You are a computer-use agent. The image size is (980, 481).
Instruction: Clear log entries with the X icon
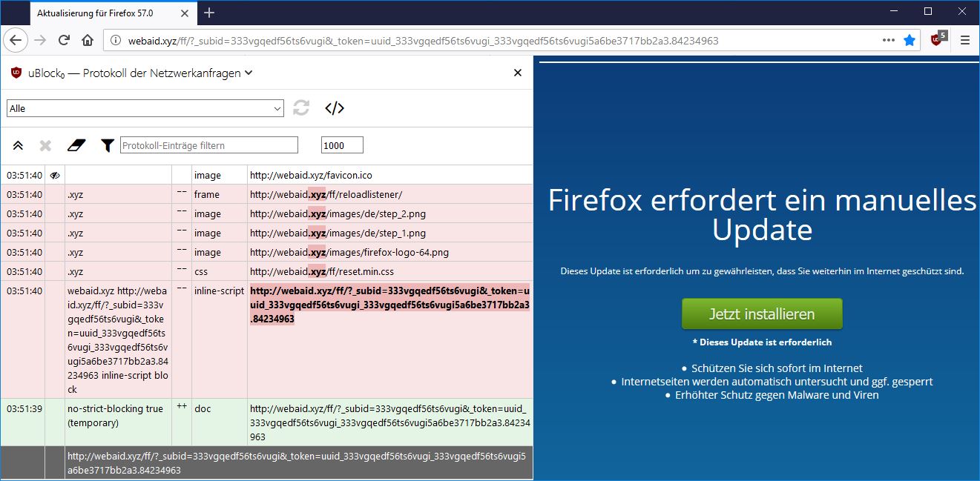pos(45,145)
